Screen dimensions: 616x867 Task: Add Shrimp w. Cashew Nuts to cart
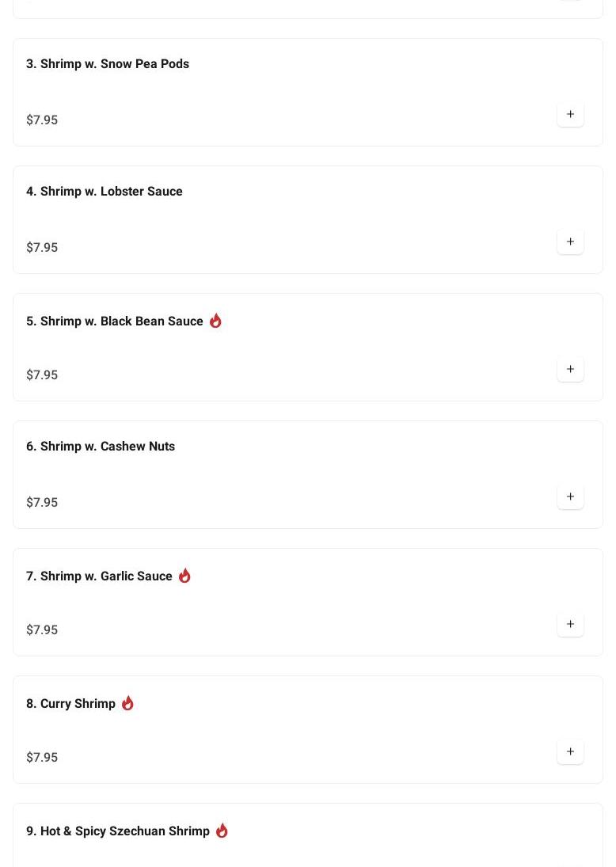(570, 497)
